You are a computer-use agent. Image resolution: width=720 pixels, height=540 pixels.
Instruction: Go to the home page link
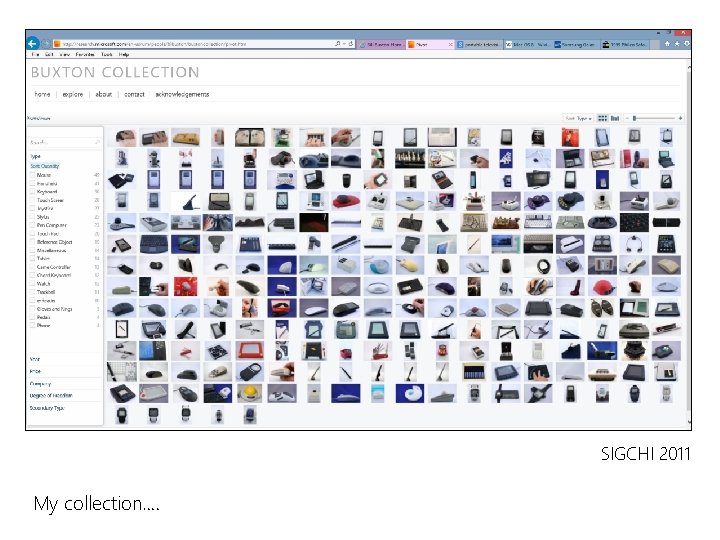click(42, 94)
